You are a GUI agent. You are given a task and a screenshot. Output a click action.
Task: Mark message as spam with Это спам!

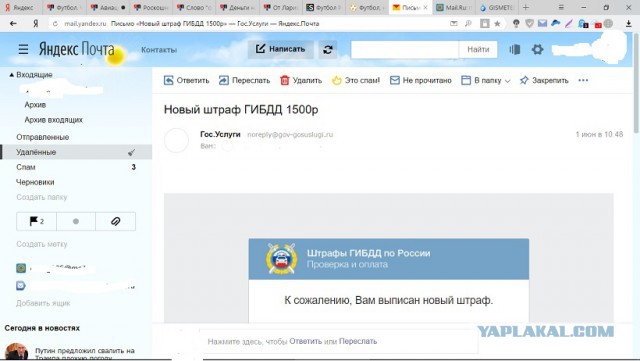click(356, 80)
